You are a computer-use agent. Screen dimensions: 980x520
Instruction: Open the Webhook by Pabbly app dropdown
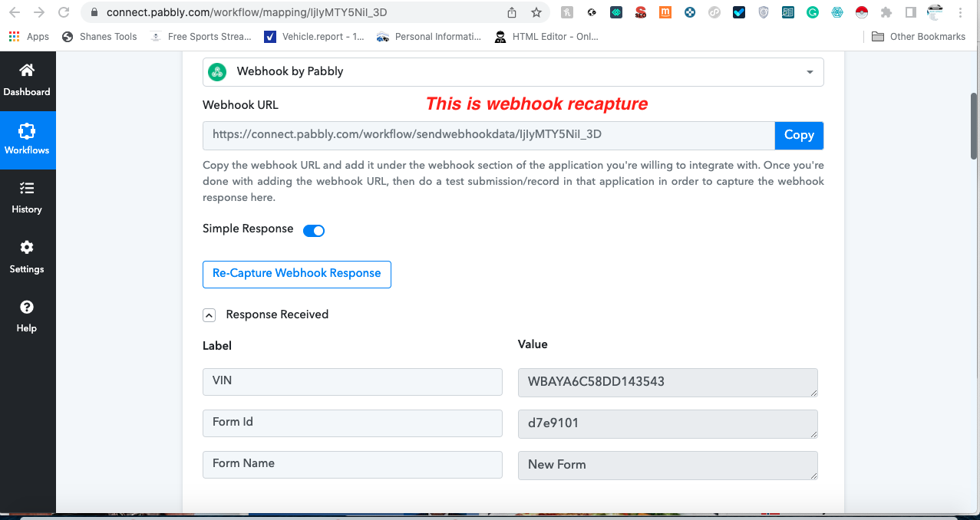513,72
